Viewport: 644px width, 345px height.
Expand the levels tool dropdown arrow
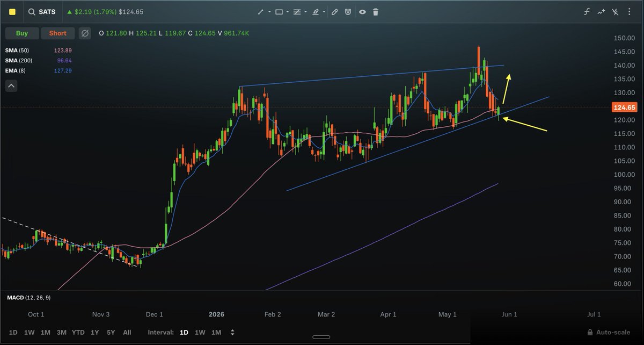306,12
